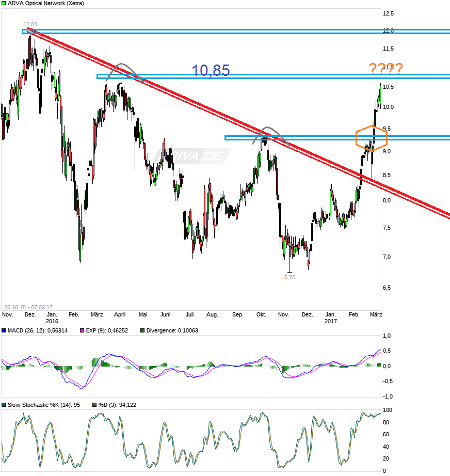Click the orange ???? annotation
This screenshot has width=450, height=476.
coord(385,69)
